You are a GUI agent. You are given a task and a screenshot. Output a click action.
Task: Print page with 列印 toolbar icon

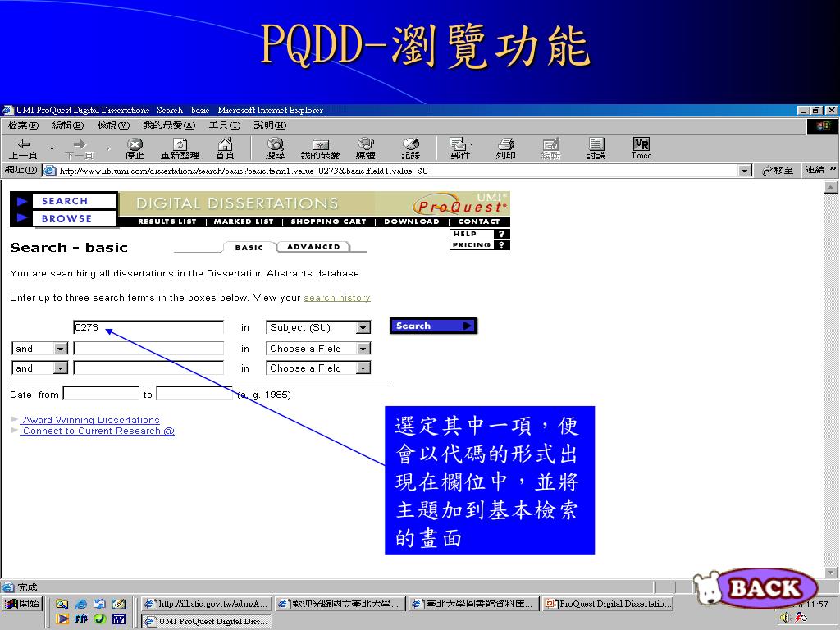[505, 148]
